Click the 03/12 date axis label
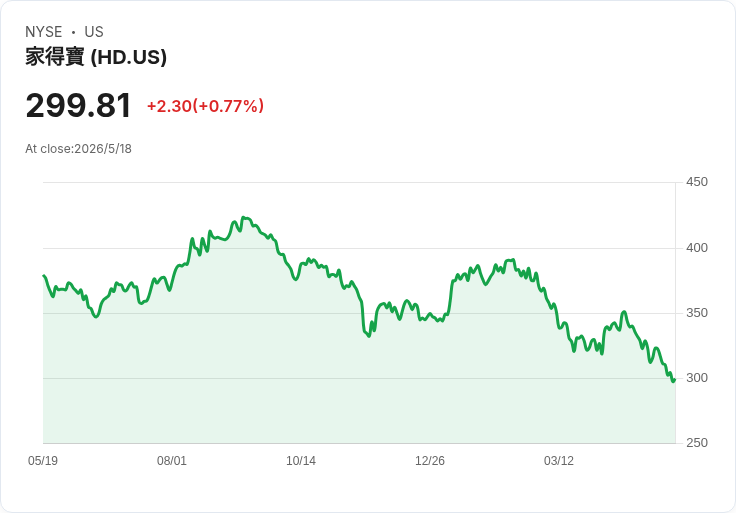 pyautogui.click(x=559, y=461)
